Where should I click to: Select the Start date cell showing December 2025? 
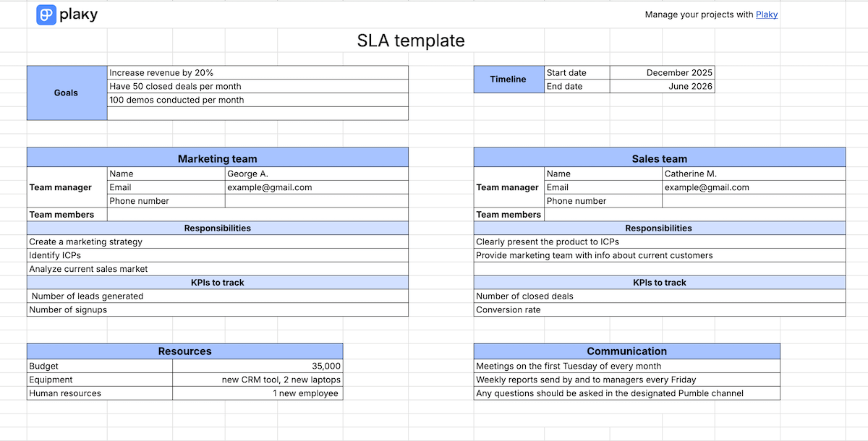coord(662,72)
